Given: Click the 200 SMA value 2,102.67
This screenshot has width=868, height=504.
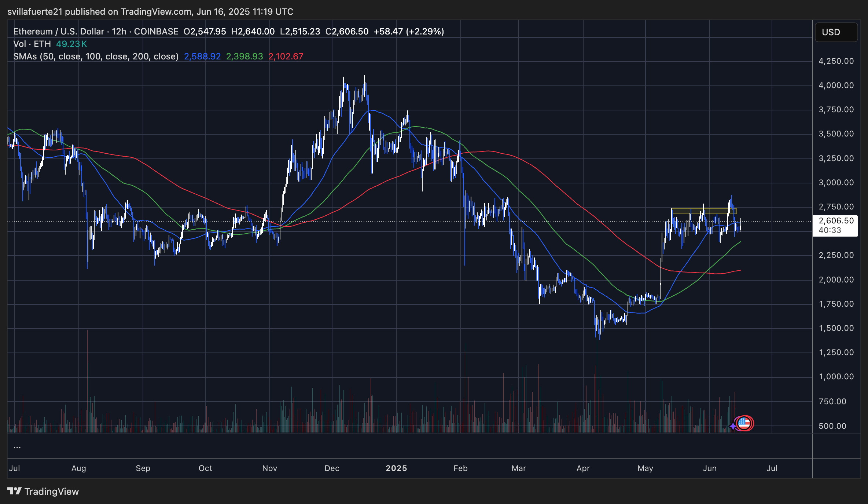Looking at the screenshot, I should [x=286, y=56].
